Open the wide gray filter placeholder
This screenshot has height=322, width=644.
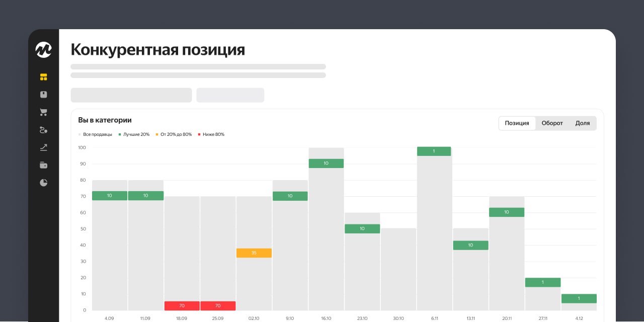[131, 95]
